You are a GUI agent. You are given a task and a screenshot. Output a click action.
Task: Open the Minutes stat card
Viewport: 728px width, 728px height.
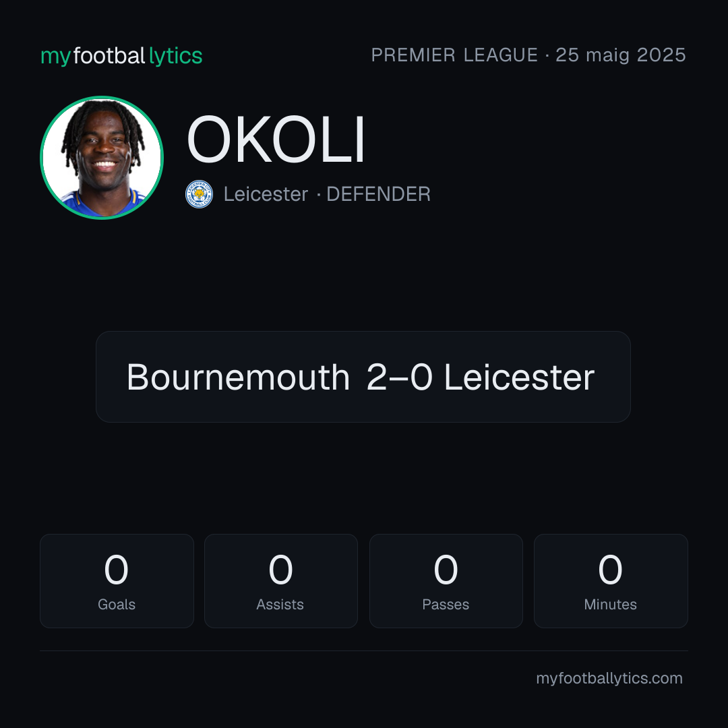point(611,581)
